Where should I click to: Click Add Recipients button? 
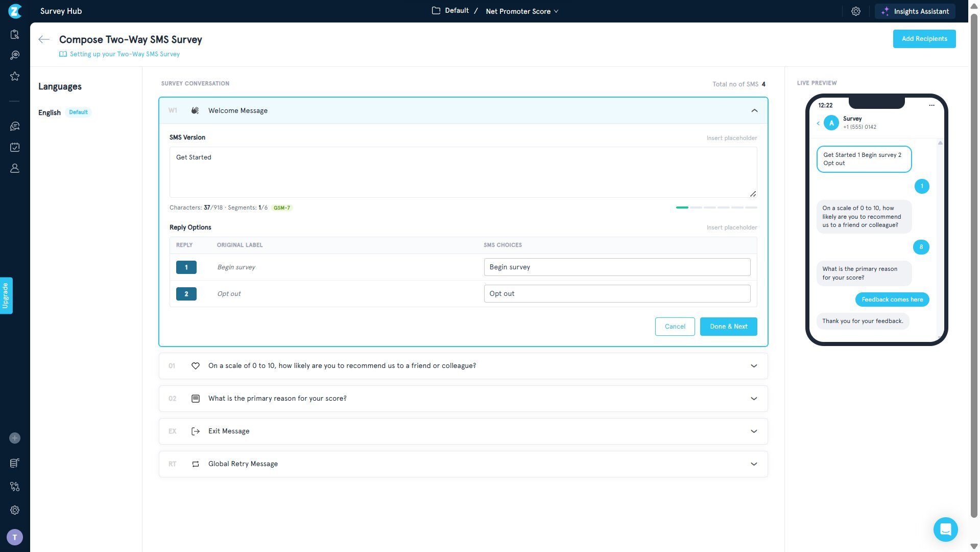(924, 39)
